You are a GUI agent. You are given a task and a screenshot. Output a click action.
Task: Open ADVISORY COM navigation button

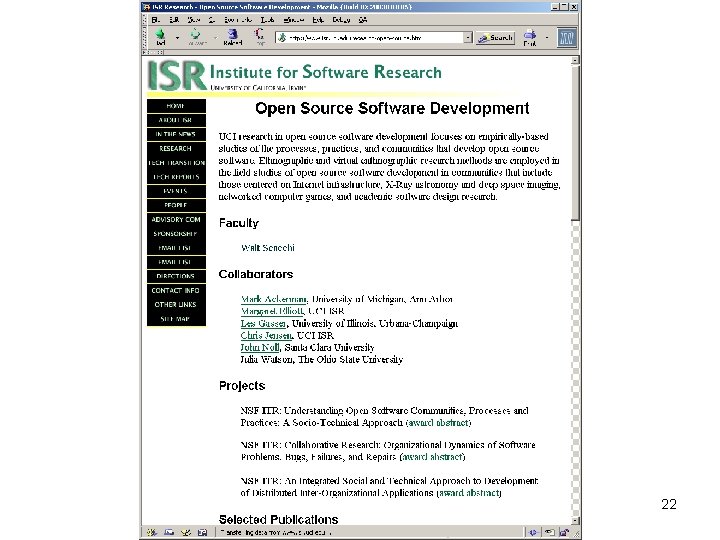[x=176, y=219]
